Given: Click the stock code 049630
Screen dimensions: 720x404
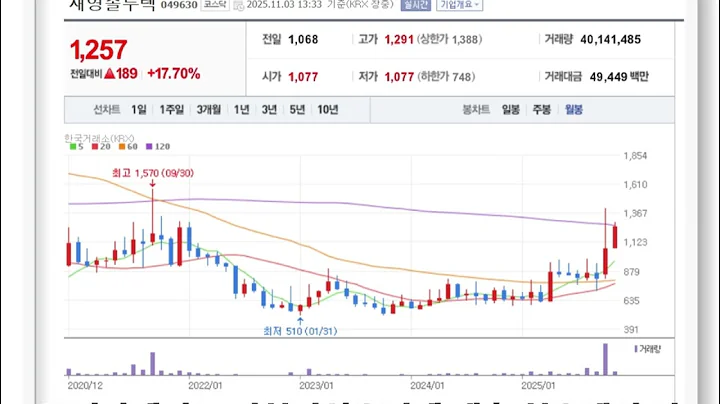Looking at the screenshot, I should pyautogui.click(x=179, y=5).
